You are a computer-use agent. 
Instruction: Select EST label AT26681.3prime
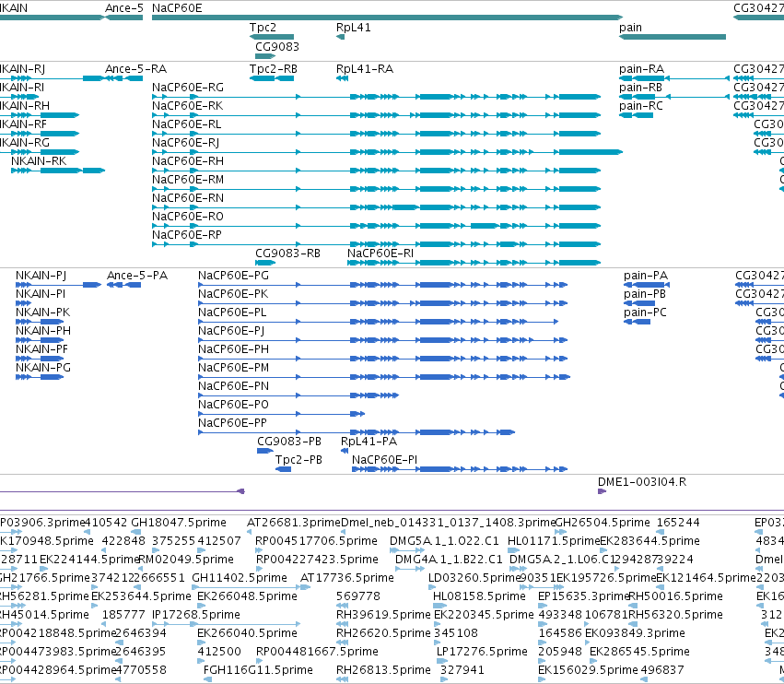(x=293, y=523)
